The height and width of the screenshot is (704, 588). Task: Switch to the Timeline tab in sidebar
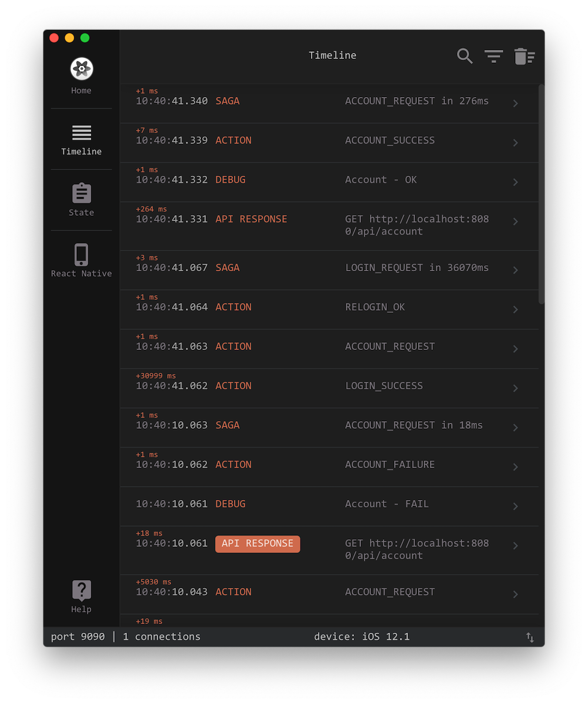point(81,139)
